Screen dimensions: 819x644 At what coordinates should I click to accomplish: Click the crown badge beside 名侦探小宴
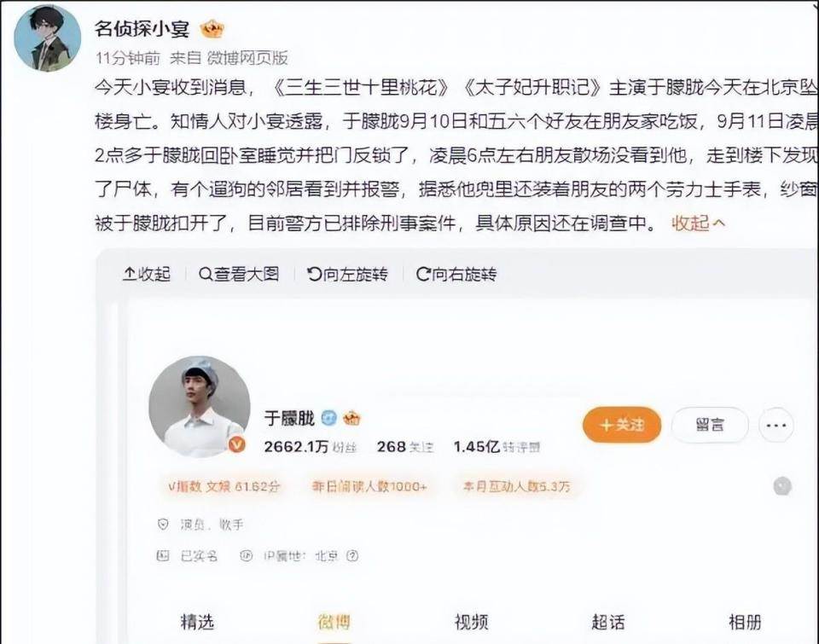pos(212,29)
